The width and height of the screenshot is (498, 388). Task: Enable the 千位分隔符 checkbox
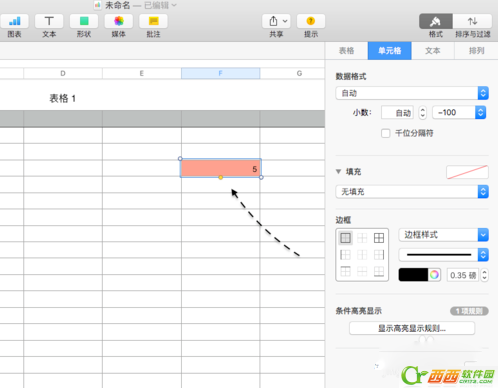tap(386, 133)
